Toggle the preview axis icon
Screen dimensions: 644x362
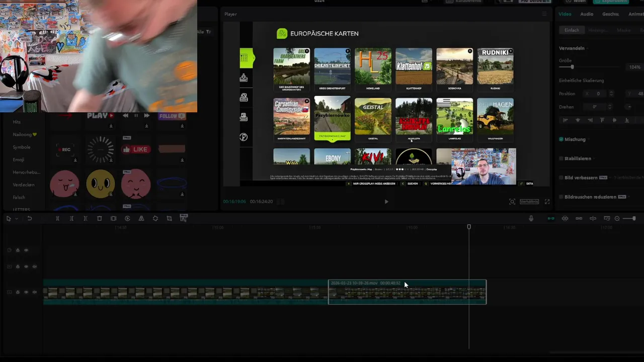[593, 218]
